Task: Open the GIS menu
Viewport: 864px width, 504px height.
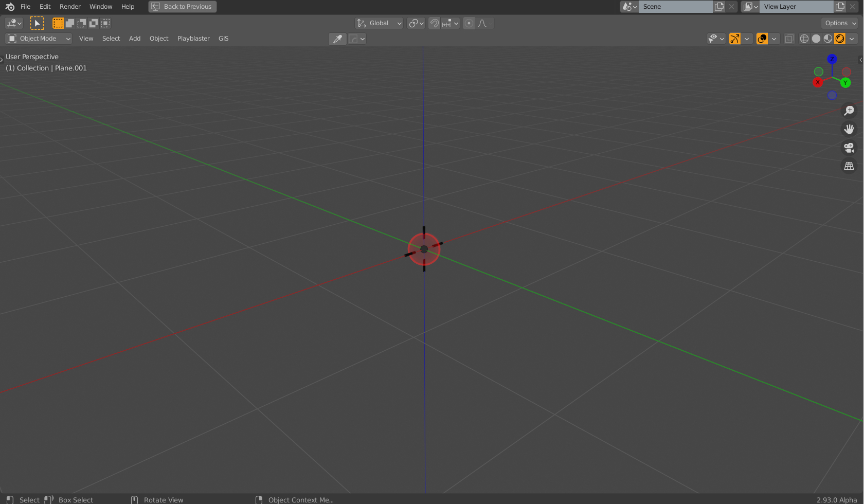Action: click(x=223, y=39)
